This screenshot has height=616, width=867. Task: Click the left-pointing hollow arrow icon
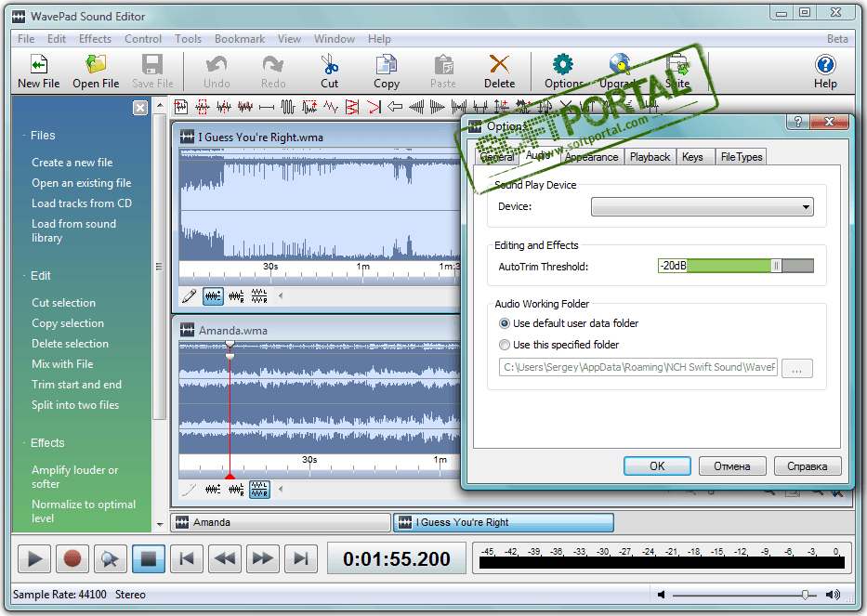[395, 106]
